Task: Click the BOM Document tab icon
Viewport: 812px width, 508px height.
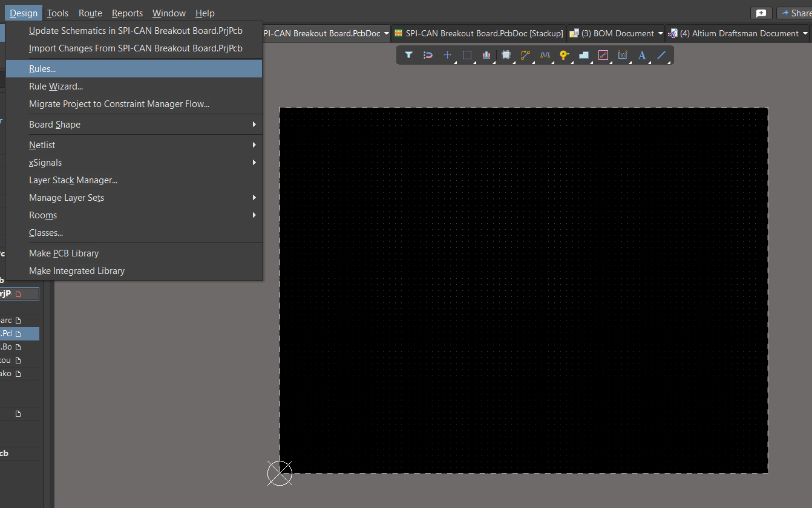Action: (x=574, y=33)
